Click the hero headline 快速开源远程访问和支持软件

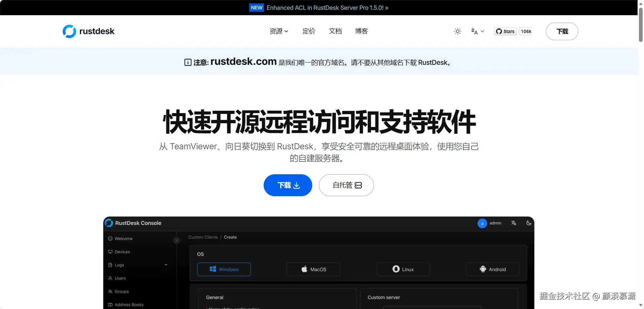click(x=319, y=122)
